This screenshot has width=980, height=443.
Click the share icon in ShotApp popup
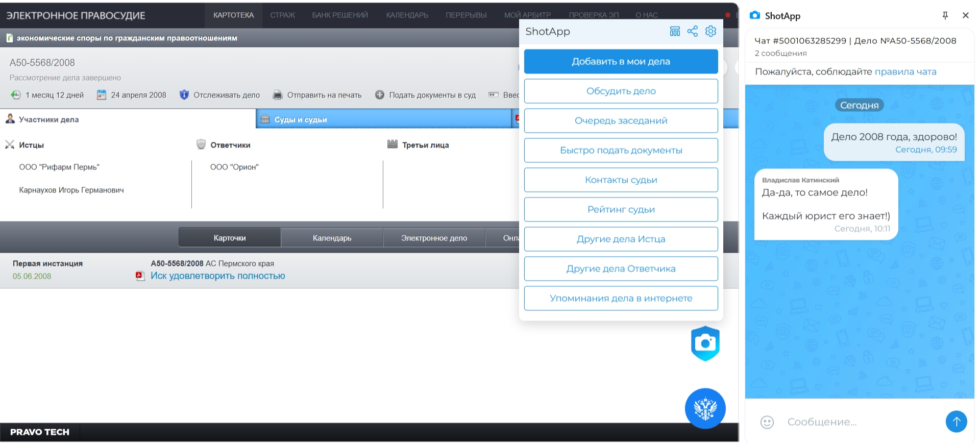point(692,32)
